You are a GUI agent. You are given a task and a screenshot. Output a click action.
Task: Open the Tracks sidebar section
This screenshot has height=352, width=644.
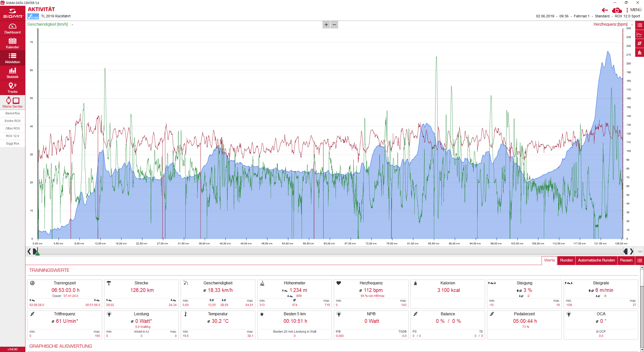[13, 88]
